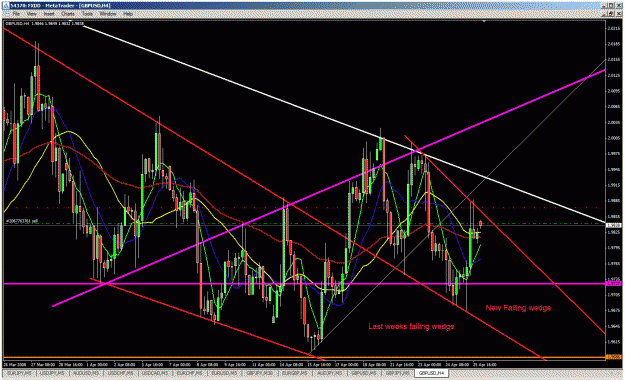
Task: Minimize the inner chart window
Action: point(604,14)
